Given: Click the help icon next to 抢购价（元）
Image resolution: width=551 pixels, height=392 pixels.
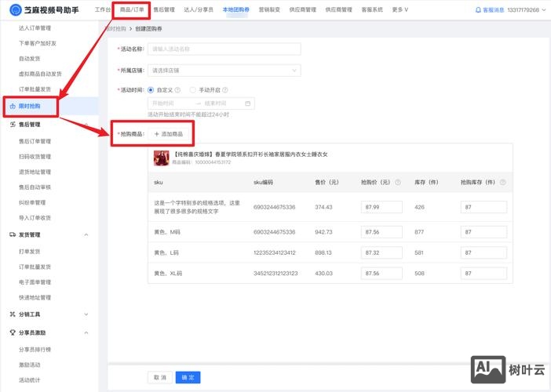Looking at the screenshot, I should [x=398, y=182].
